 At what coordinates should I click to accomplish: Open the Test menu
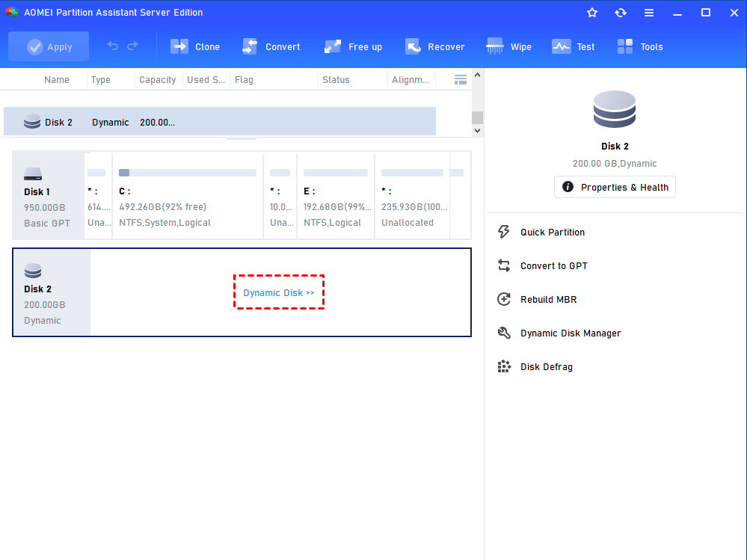[573, 46]
